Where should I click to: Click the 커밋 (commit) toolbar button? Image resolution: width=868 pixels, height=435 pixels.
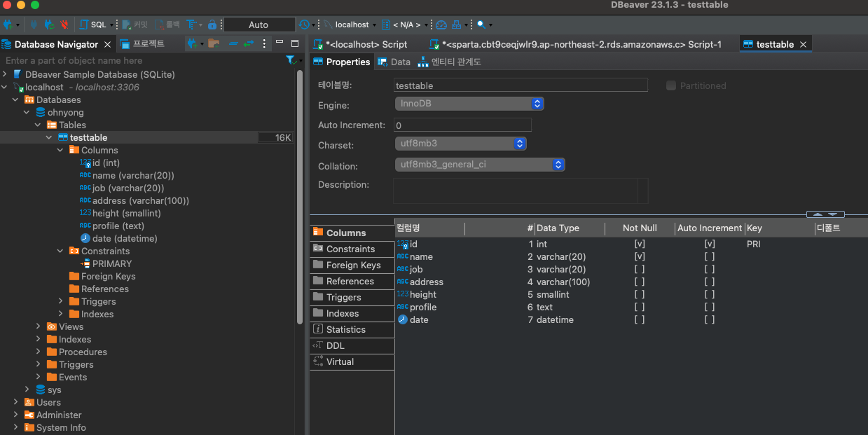point(135,25)
